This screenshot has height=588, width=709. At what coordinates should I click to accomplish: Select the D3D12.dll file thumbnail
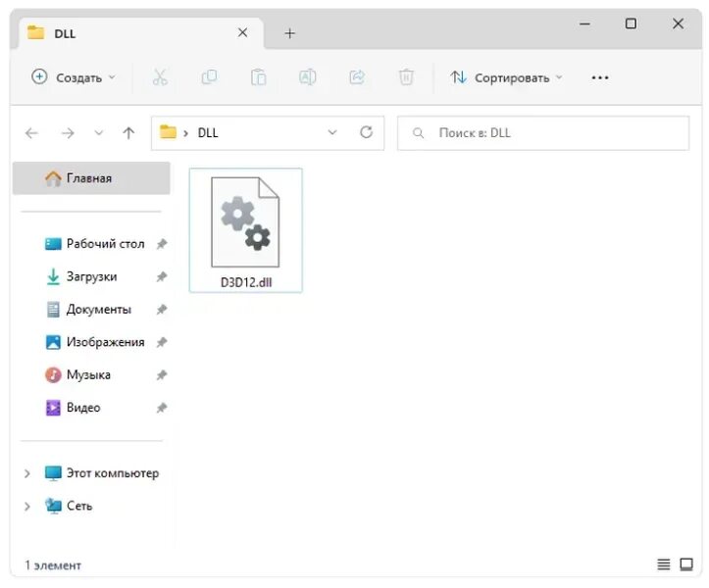pyautogui.click(x=245, y=221)
